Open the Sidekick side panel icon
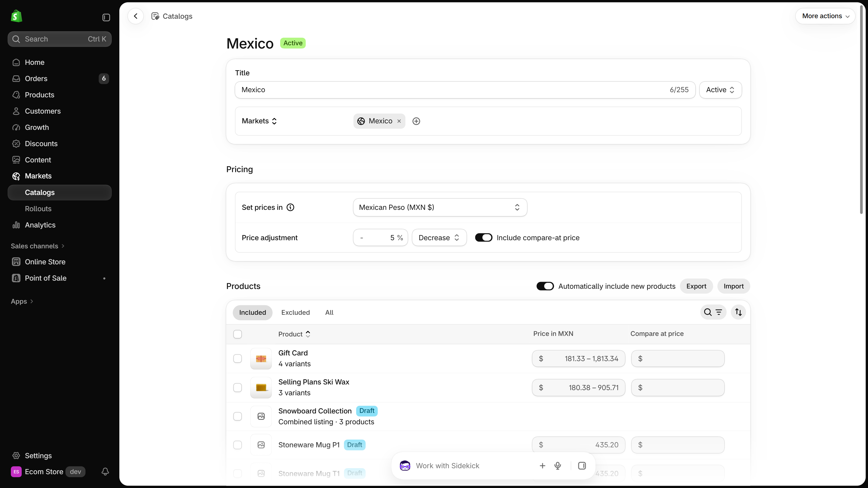 click(x=582, y=466)
